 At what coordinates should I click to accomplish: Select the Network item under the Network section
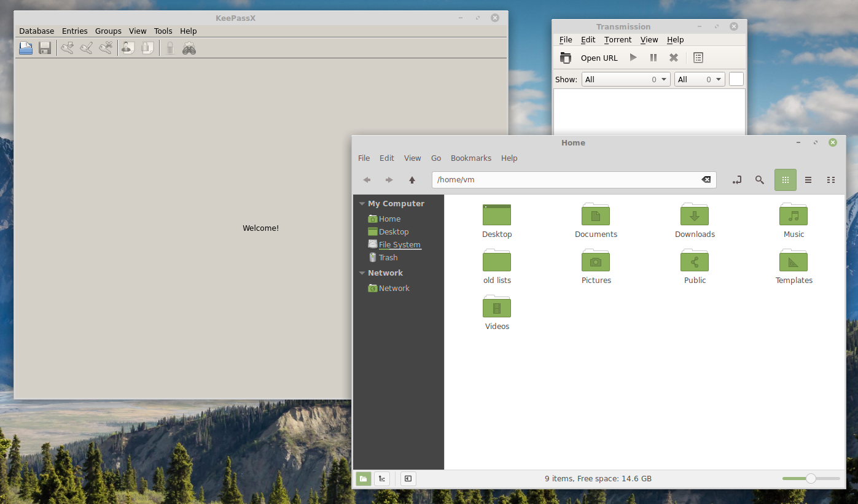pos(394,289)
